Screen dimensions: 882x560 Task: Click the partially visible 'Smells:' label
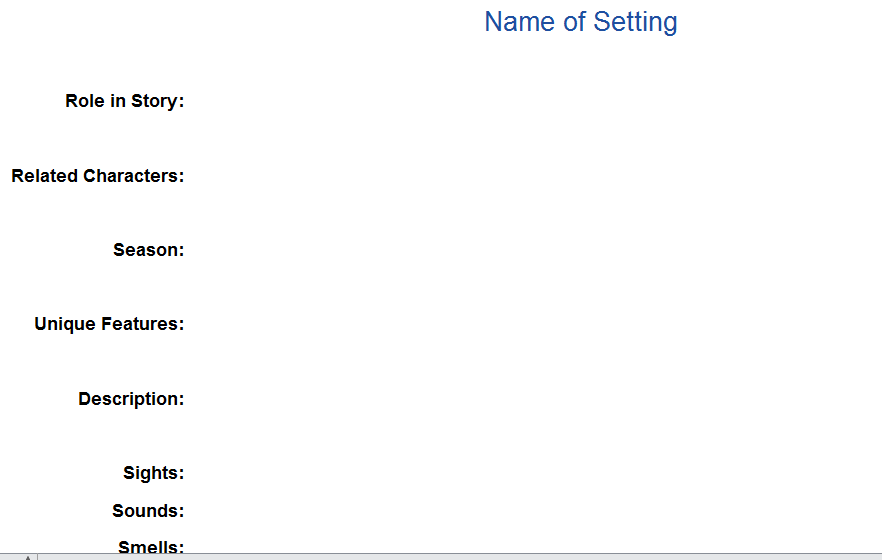[x=150, y=546]
